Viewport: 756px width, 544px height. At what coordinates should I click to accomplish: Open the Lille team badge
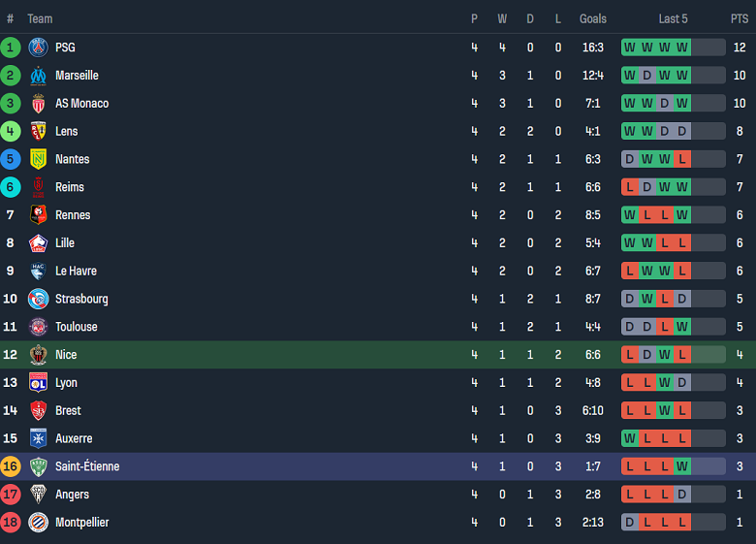(x=38, y=243)
